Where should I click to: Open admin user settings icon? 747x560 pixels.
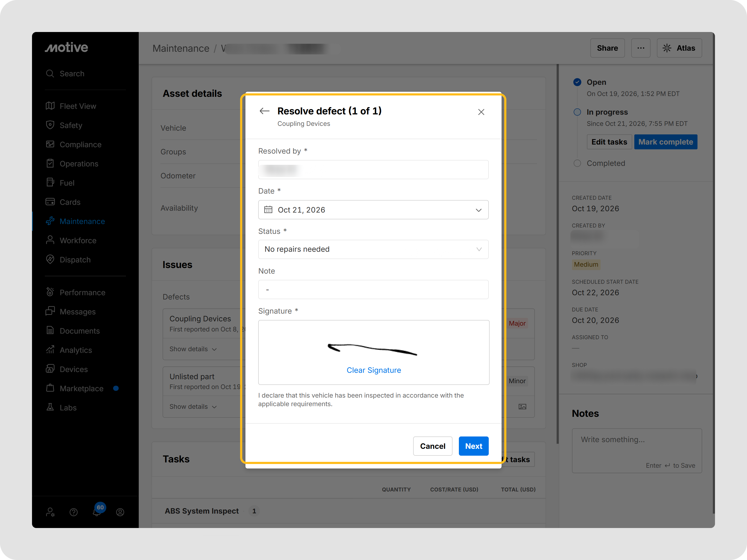coord(50,513)
